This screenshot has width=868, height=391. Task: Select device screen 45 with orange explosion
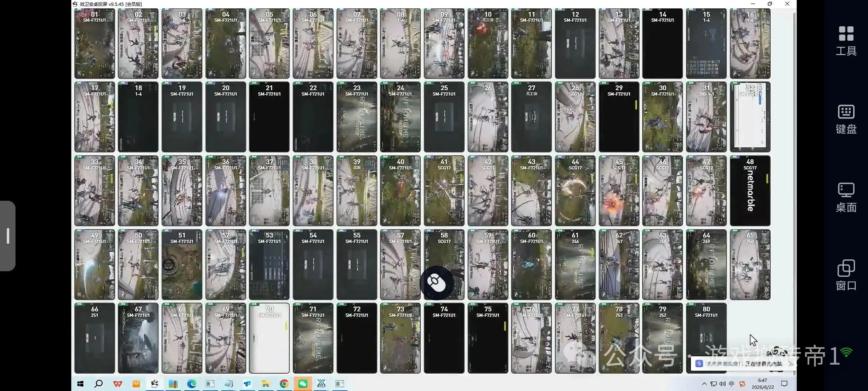tap(619, 191)
